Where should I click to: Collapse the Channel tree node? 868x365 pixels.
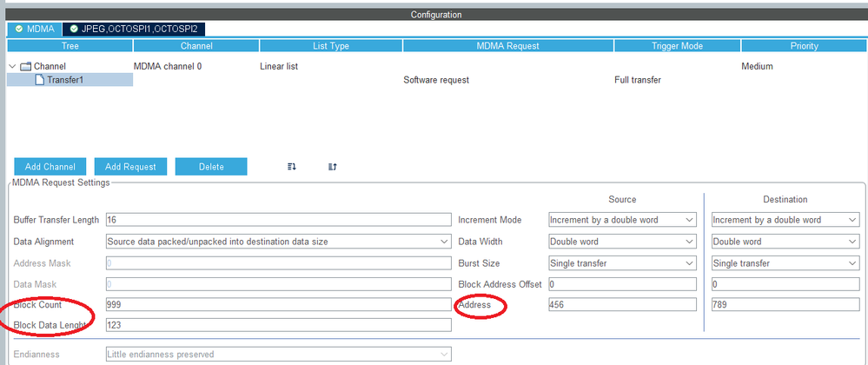(x=12, y=66)
